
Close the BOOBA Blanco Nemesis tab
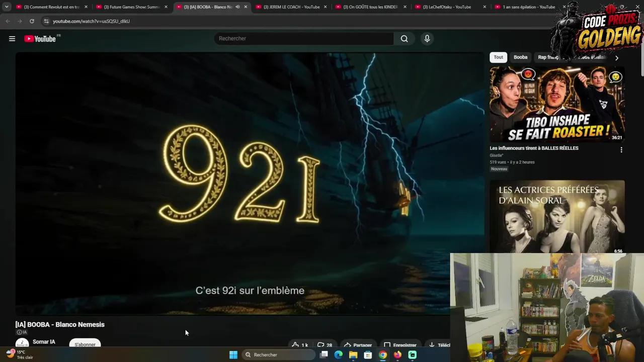point(246,7)
